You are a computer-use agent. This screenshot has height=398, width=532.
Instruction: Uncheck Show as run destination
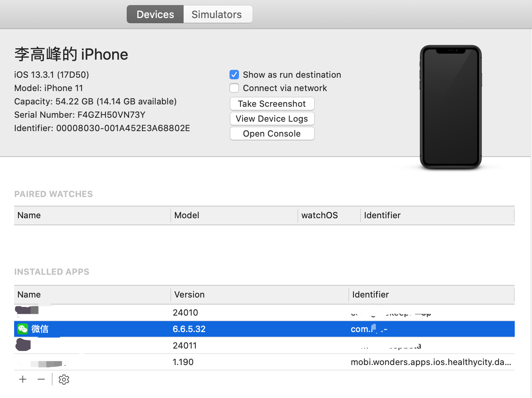(234, 75)
